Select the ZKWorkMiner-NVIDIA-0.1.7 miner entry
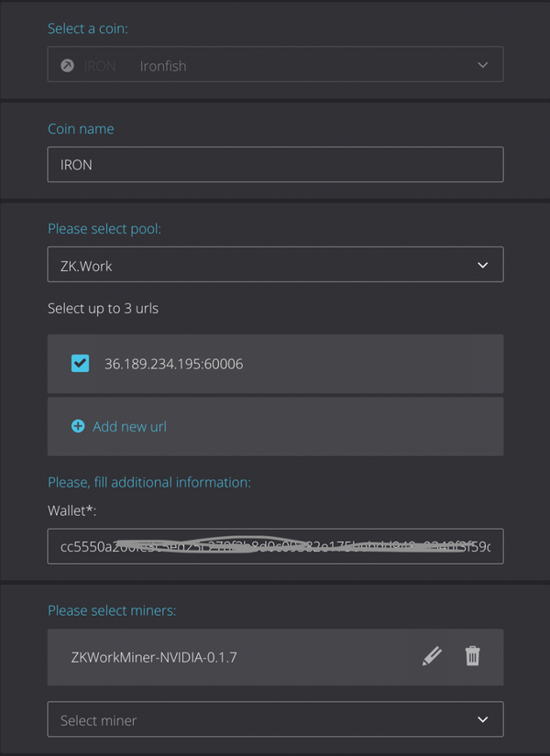The width and height of the screenshot is (550, 756). coord(154,657)
